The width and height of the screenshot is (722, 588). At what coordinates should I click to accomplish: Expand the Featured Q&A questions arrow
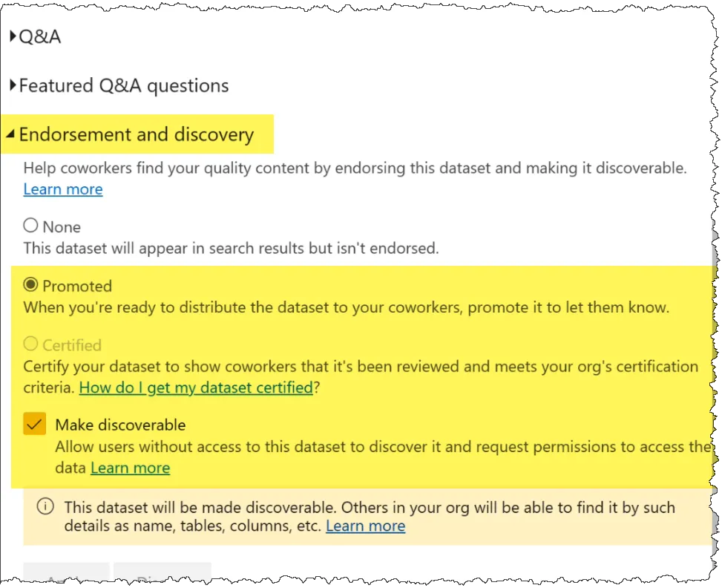(13, 85)
